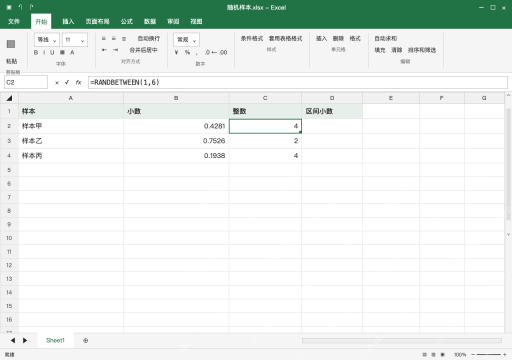Viewport: 512px width, 360px height.
Task: Click the zoom slider in status bar
Action: pyautogui.click(x=489, y=355)
